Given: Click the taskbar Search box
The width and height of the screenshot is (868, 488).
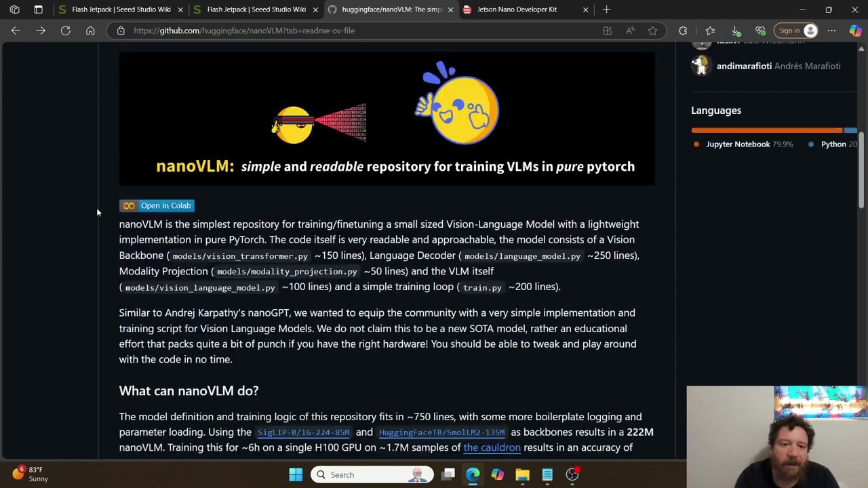Looking at the screenshot, I should 372,474.
